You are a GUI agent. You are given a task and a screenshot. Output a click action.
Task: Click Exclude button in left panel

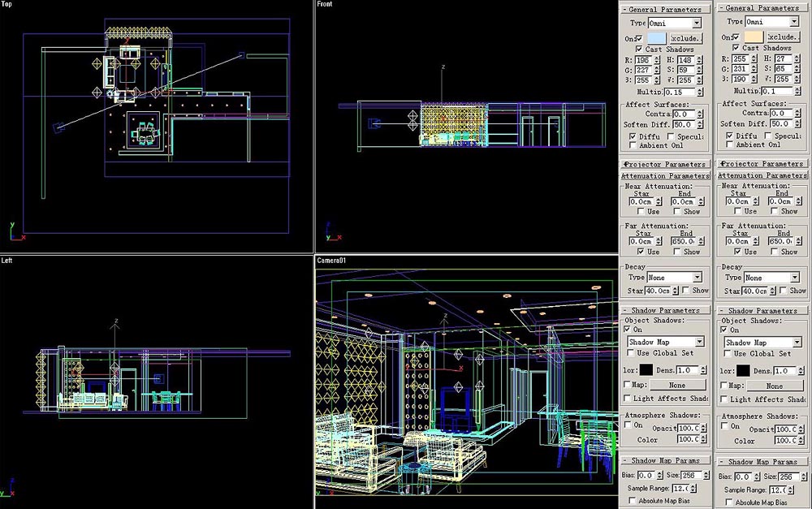click(x=686, y=38)
